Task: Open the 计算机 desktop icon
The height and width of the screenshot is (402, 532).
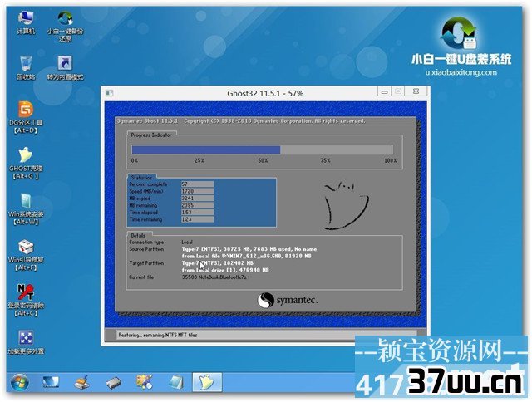Action: (x=26, y=22)
